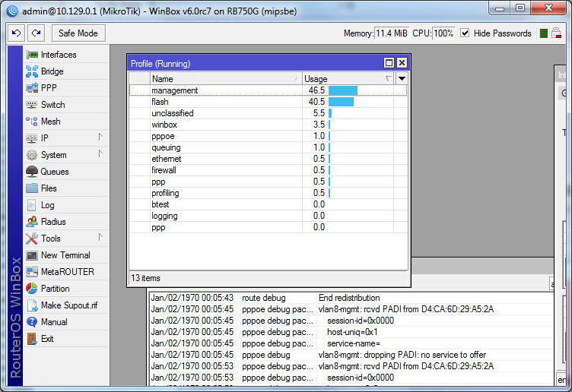Viewport: 572px width, 392px height.
Task: Expand the System submenu arrow
Action: point(100,153)
